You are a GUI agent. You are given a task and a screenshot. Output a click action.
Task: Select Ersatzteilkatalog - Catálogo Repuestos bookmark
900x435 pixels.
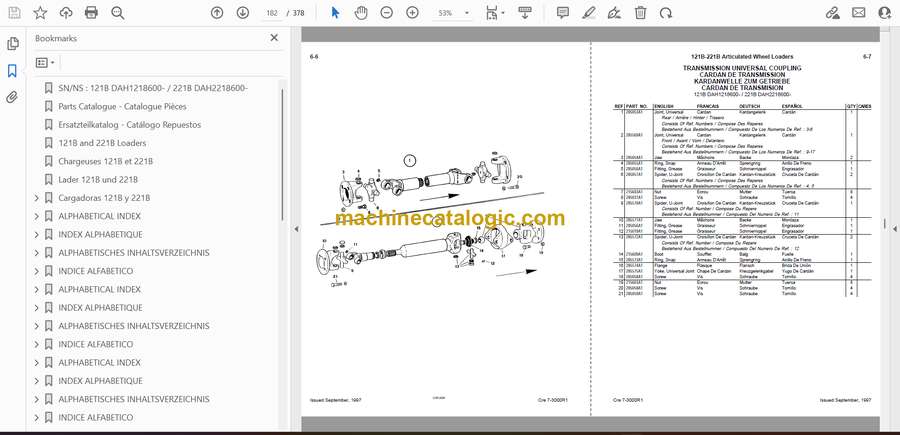click(x=130, y=125)
